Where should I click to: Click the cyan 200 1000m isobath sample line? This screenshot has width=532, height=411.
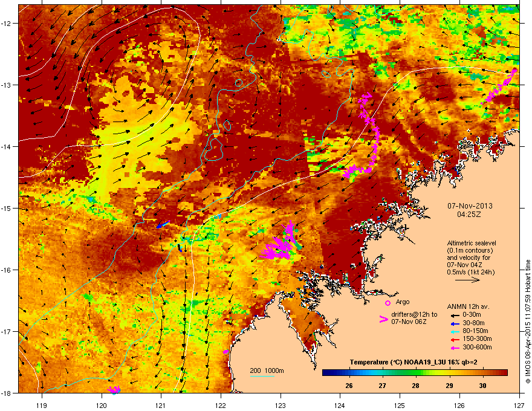click(262, 376)
